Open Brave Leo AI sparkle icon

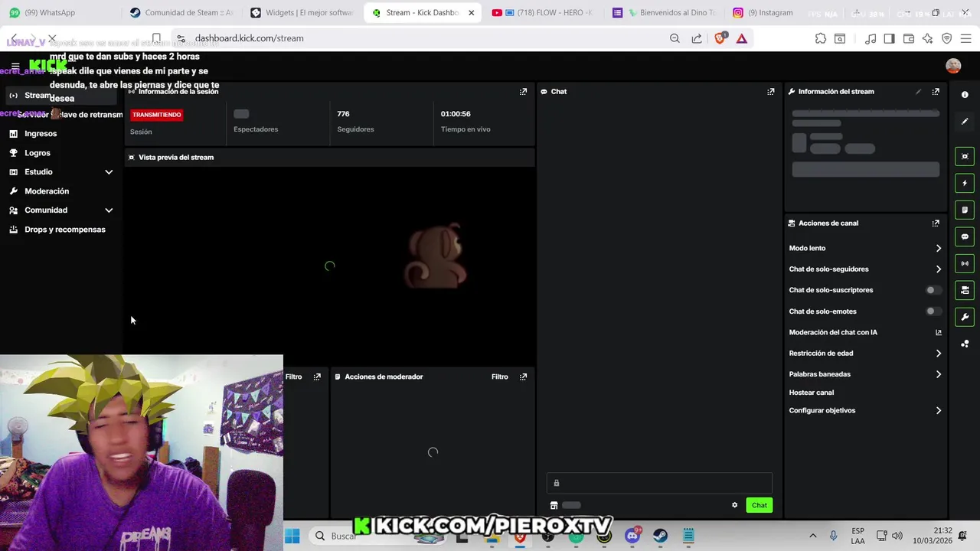coord(927,38)
